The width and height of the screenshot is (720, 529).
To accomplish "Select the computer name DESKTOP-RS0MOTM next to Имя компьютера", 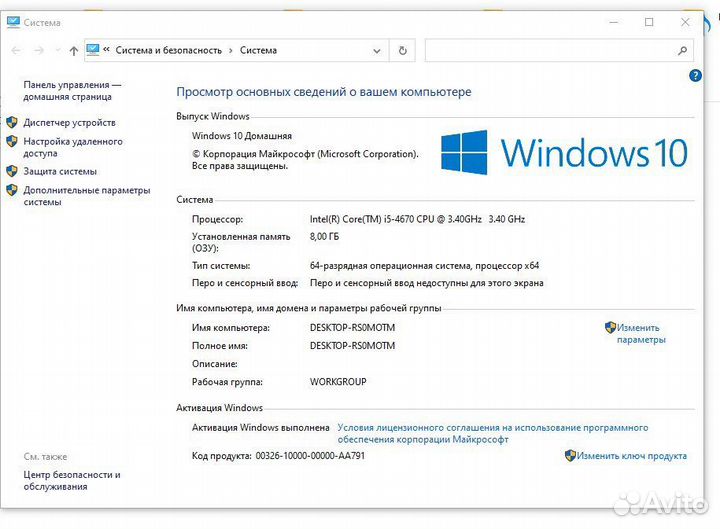I will click(x=352, y=327).
